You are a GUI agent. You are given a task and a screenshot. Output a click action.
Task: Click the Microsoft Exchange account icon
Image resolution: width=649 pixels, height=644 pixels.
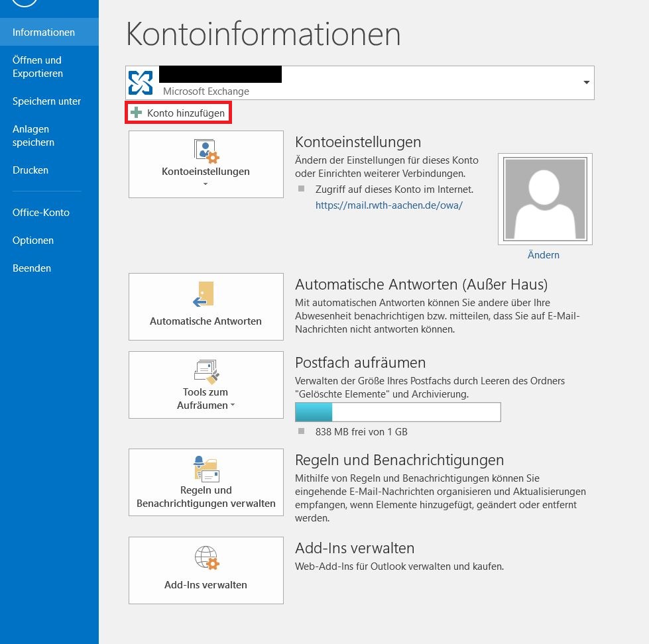pyautogui.click(x=141, y=82)
